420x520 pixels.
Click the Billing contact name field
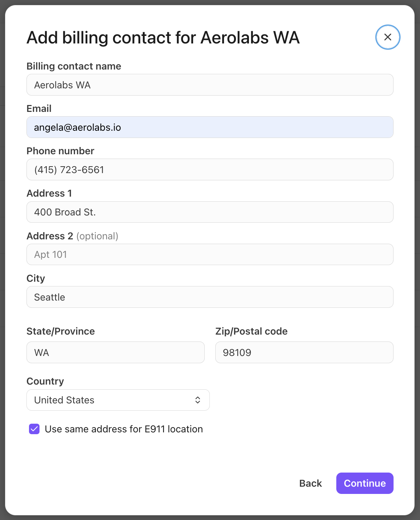(x=210, y=85)
